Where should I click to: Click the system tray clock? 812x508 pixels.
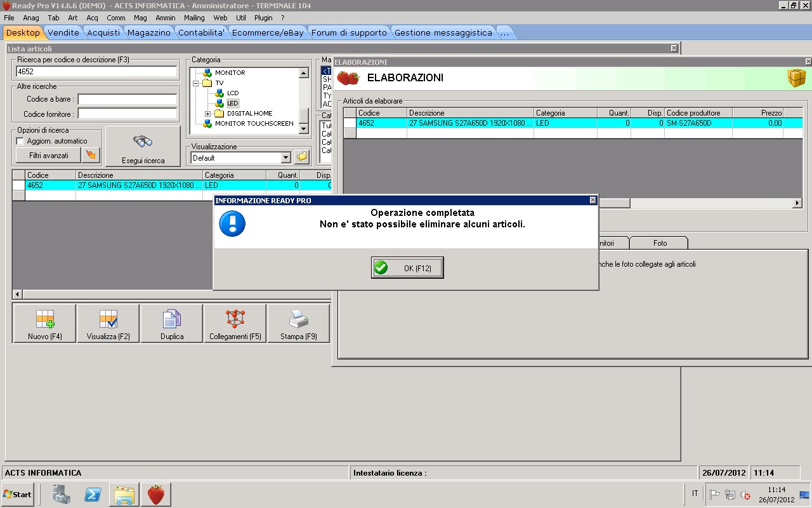click(778, 495)
